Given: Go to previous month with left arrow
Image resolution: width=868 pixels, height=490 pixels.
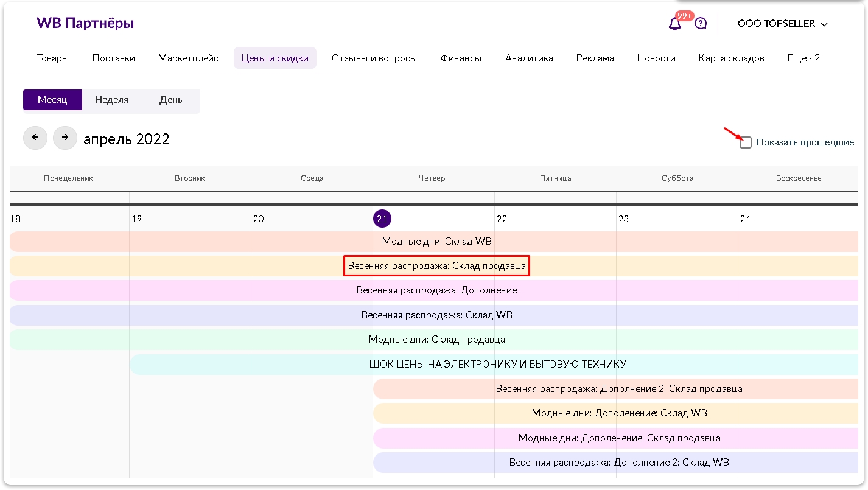Looking at the screenshot, I should (x=35, y=138).
